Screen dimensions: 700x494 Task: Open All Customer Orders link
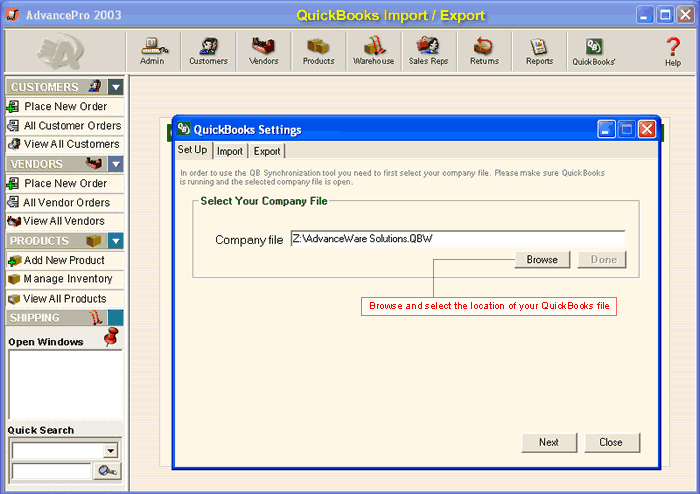(72, 126)
